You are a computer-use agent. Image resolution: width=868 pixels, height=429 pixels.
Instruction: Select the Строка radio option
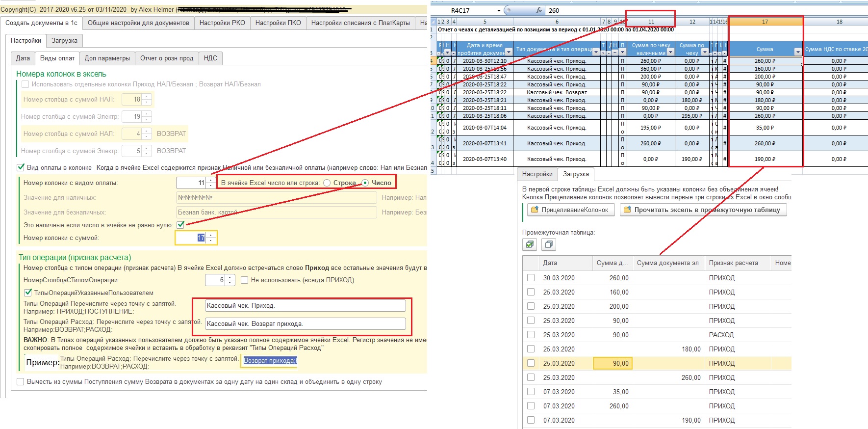(x=327, y=183)
